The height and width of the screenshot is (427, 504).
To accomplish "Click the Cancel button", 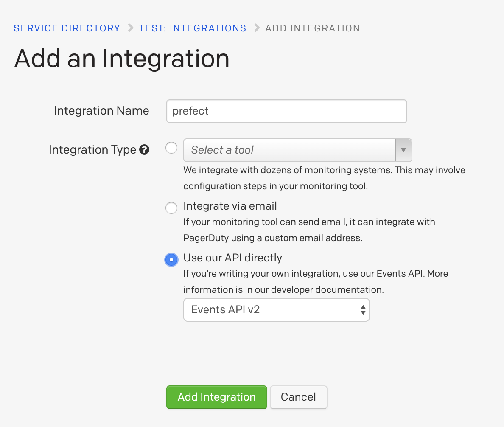I will [x=298, y=397].
